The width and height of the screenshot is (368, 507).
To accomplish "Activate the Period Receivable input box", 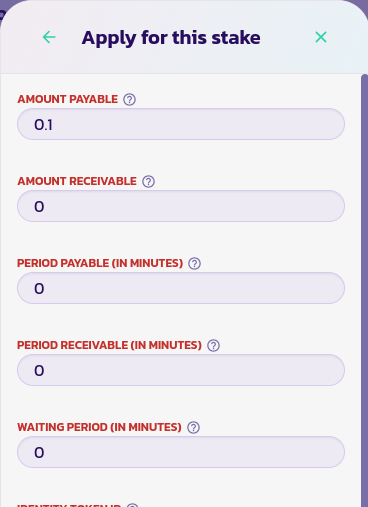I will 181,370.
